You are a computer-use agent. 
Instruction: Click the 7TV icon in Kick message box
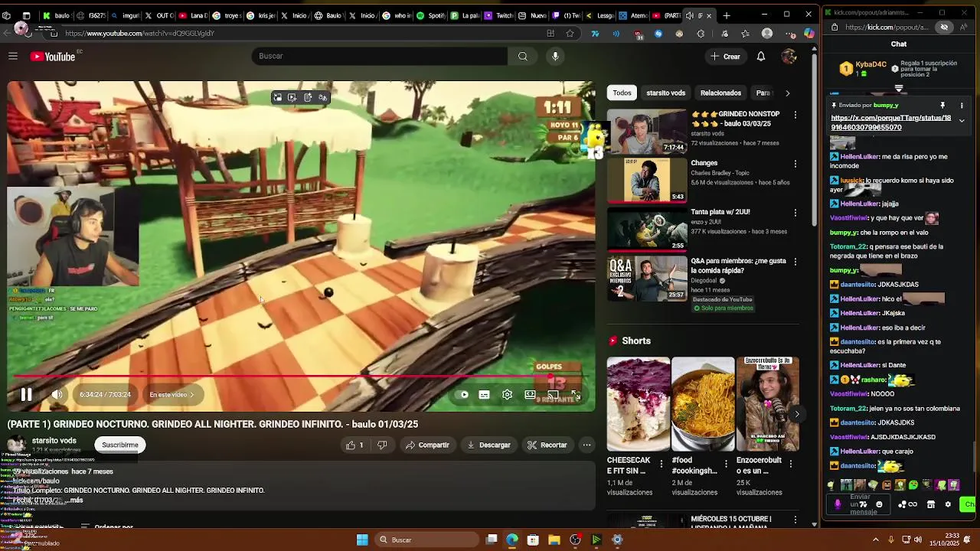tap(864, 504)
